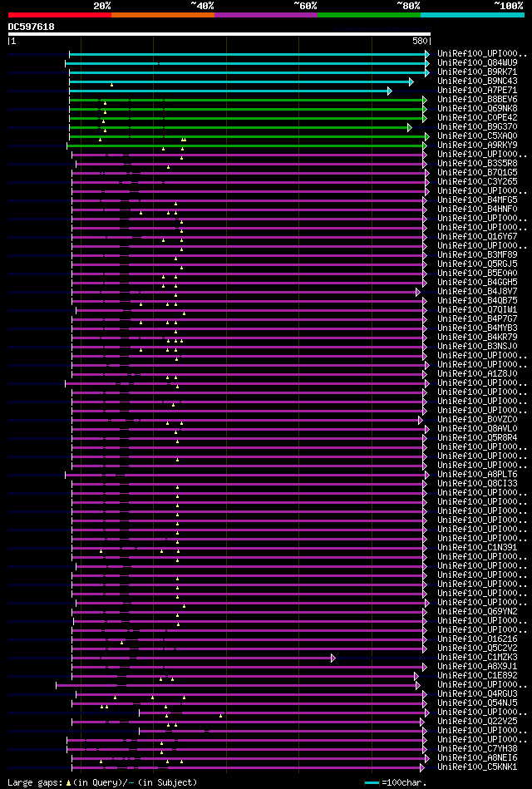Click the DC597618 query name
The image size is (532, 789).
pos(32,27)
